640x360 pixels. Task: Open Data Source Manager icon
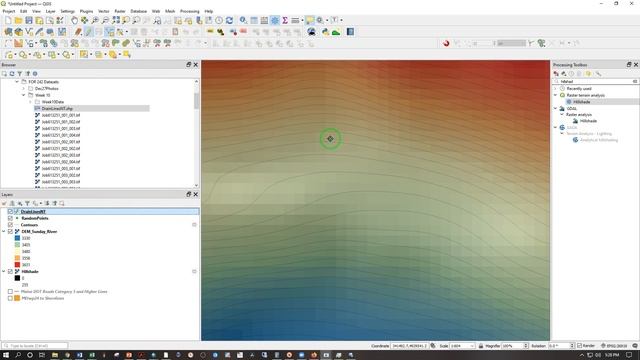(8, 32)
